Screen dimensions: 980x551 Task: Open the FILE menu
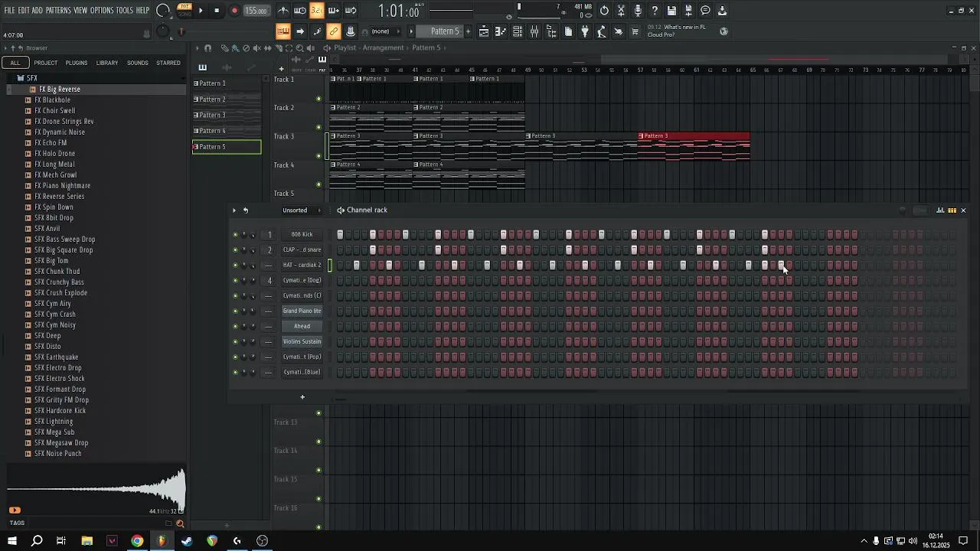(x=9, y=11)
